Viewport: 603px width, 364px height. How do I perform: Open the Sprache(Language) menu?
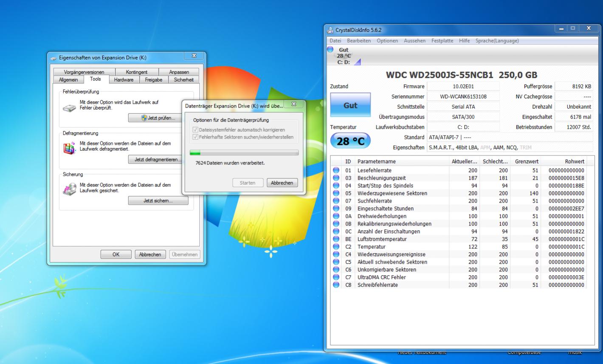point(497,41)
